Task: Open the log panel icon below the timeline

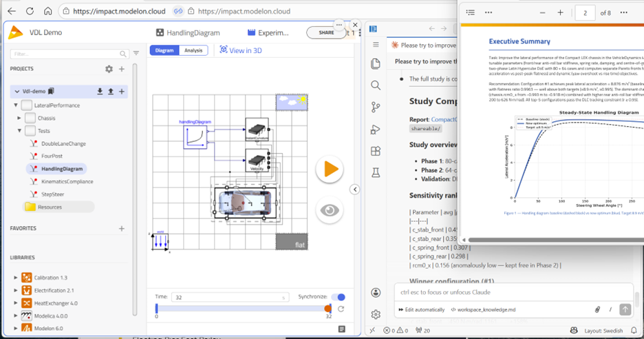Action: tap(342, 329)
